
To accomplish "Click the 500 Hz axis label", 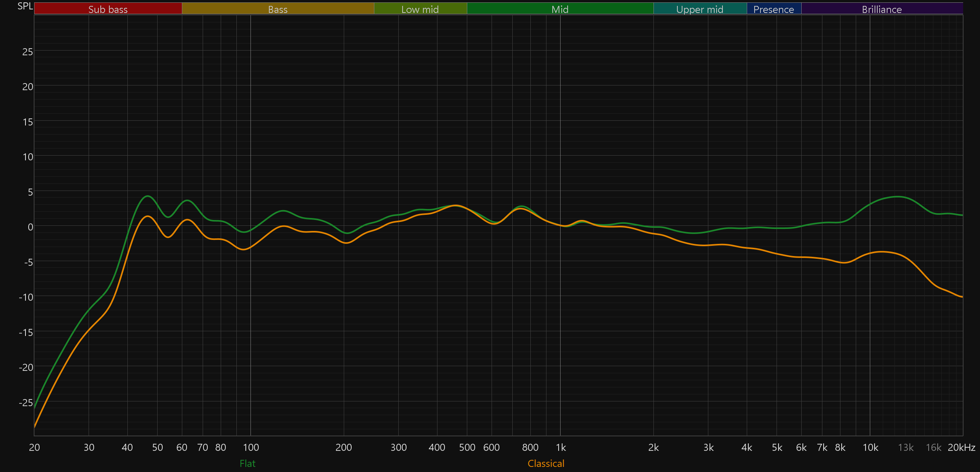I will 467,447.
